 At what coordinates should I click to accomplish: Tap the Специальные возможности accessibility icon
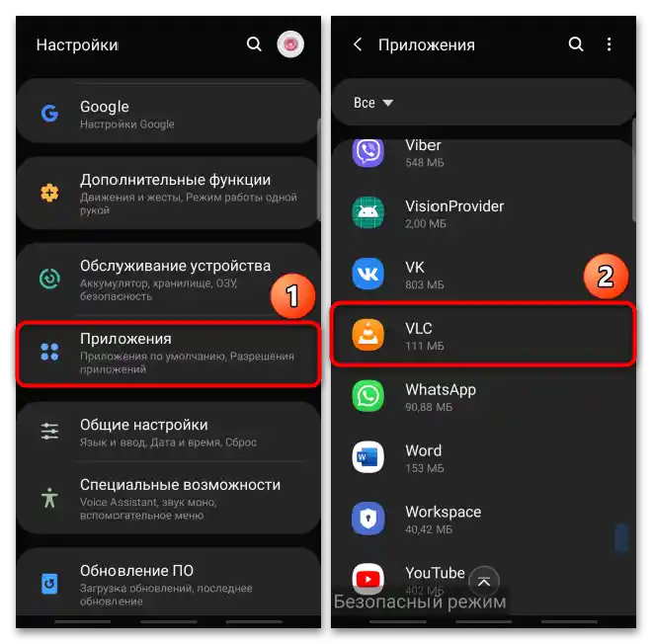tap(49, 498)
